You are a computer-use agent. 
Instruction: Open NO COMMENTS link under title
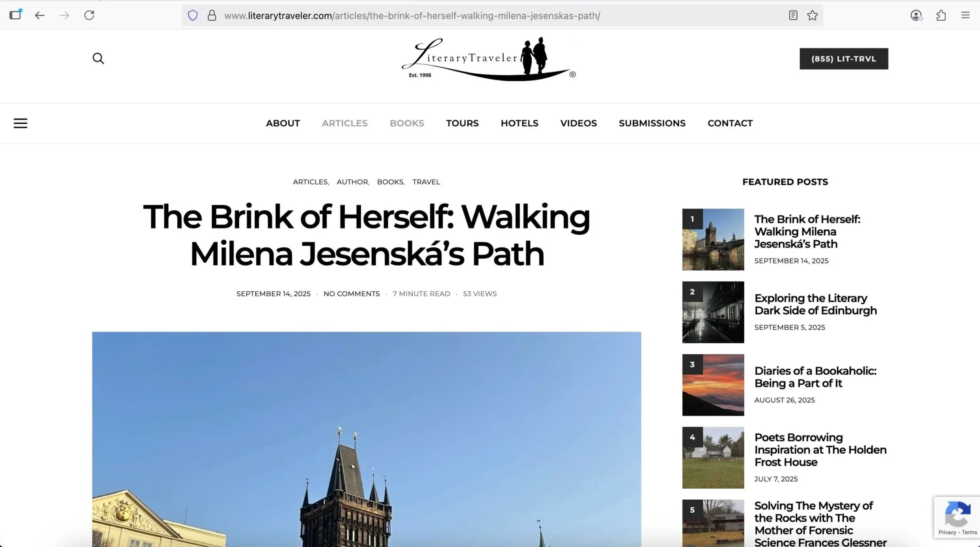pyautogui.click(x=351, y=294)
